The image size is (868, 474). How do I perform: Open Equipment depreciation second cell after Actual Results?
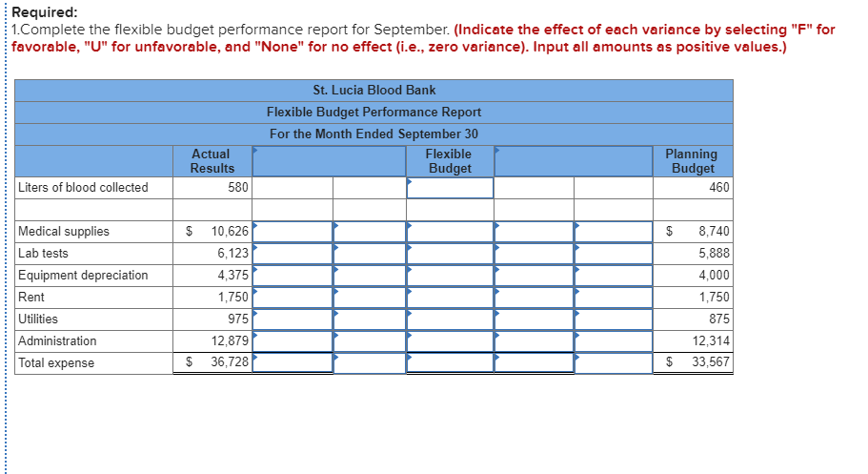(370, 276)
